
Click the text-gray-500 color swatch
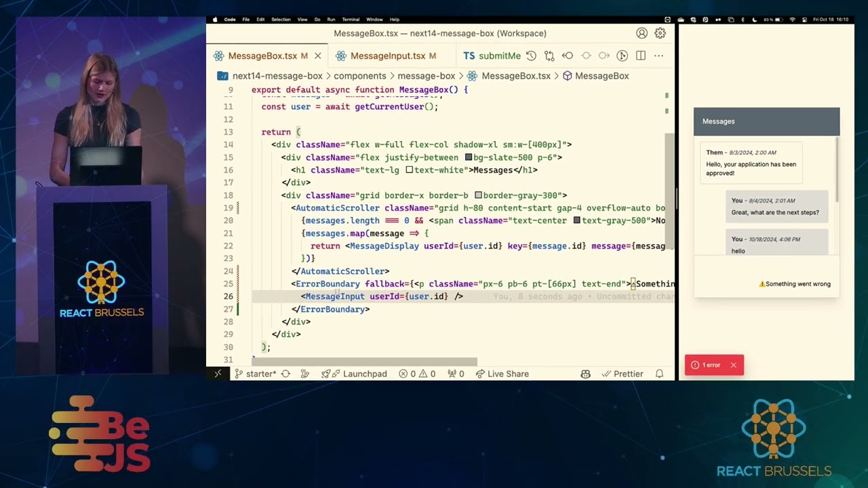[x=576, y=220]
